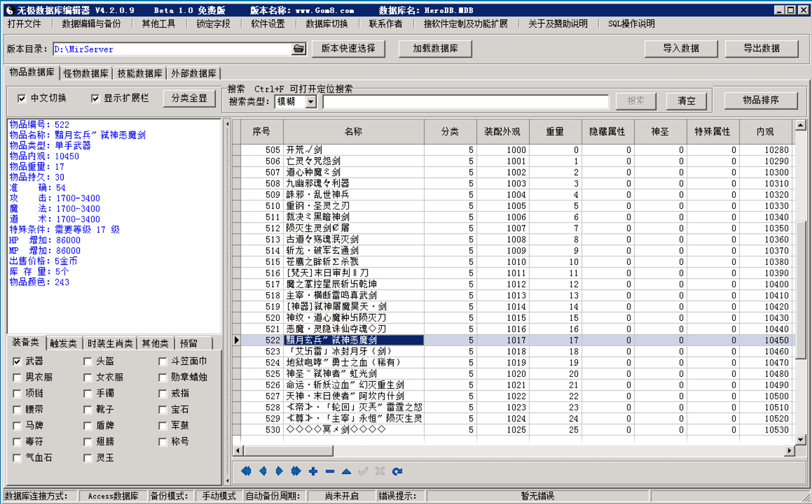This screenshot has height=504, width=812.
Task: Navigate to the first record using double-left arrow
Action: point(246,472)
